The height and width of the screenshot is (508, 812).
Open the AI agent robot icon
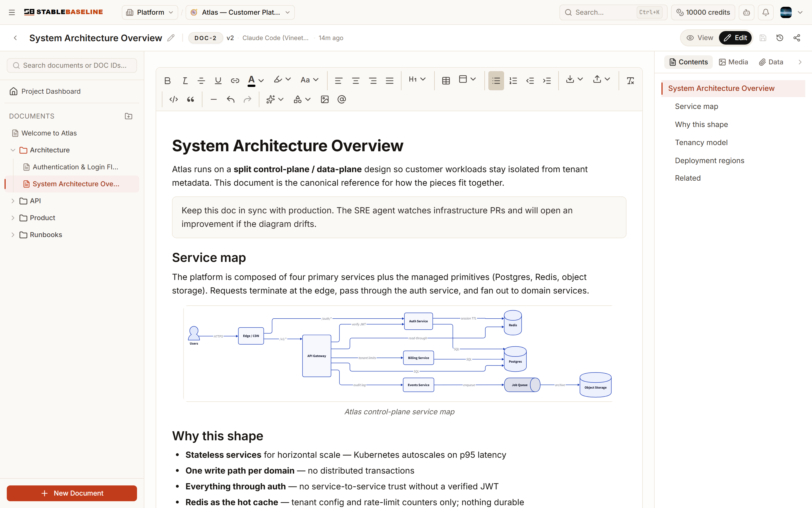tap(747, 12)
